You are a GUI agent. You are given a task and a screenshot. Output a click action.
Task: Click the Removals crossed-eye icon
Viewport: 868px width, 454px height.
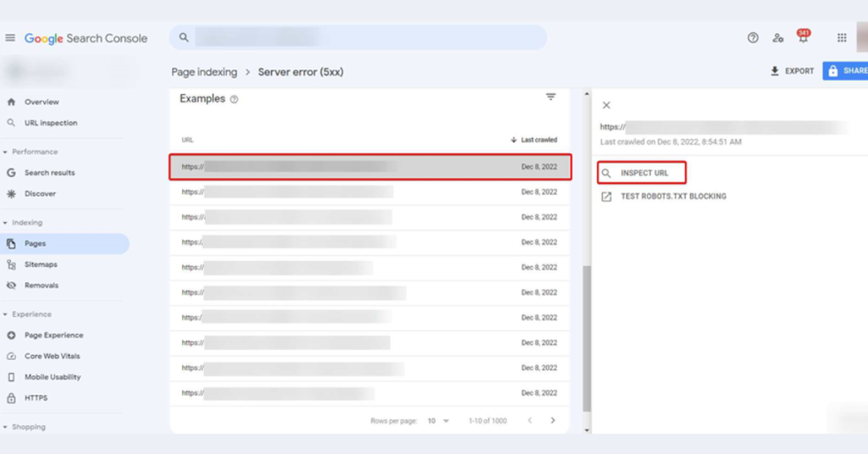[11, 285]
